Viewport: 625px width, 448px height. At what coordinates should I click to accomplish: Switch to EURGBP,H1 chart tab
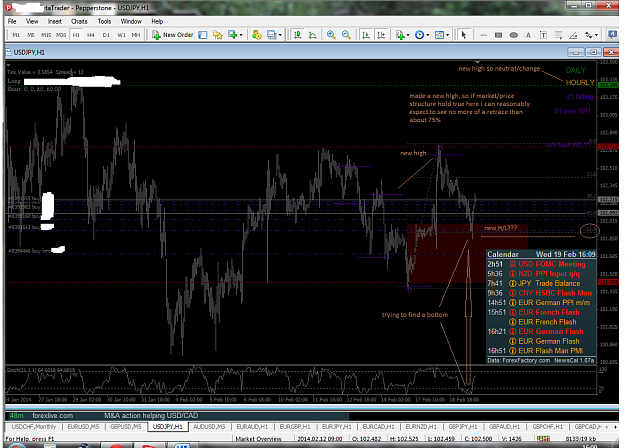pyautogui.click(x=295, y=426)
